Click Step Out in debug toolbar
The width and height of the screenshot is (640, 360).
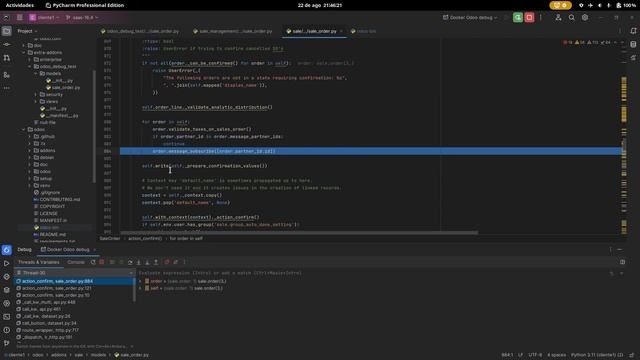tap(156, 262)
